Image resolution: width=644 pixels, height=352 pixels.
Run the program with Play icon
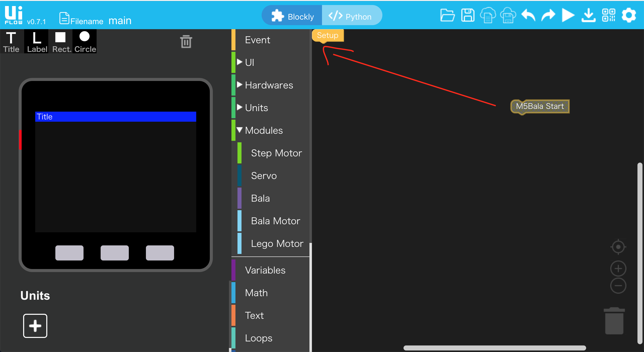568,16
